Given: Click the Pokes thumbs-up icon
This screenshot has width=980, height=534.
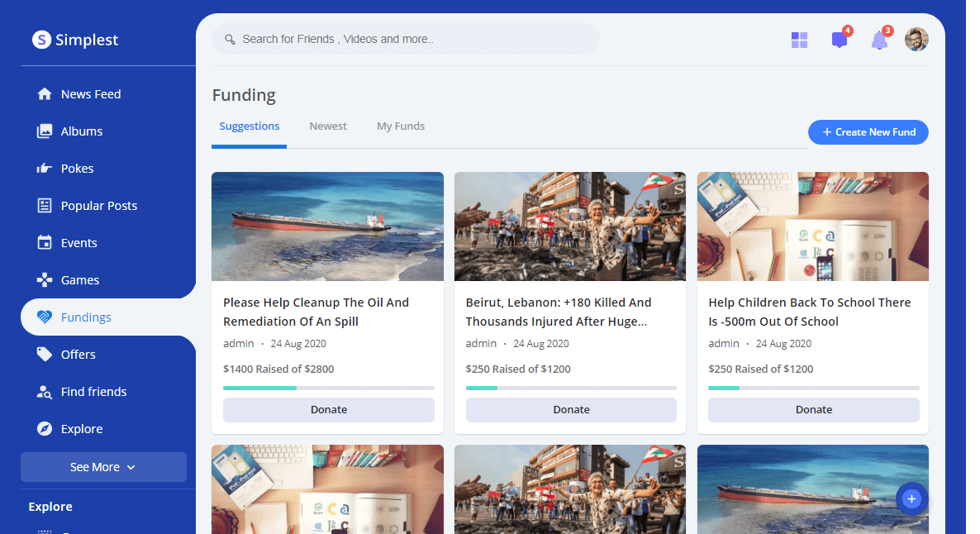Looking at the screenshot, I should 45,169.
